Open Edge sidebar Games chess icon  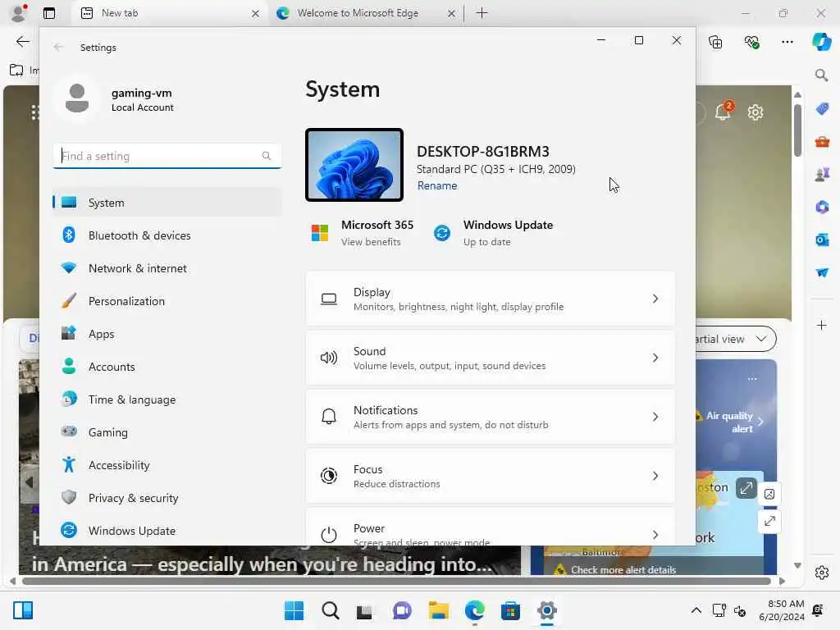pyautogui.click(x=822, y=175)
